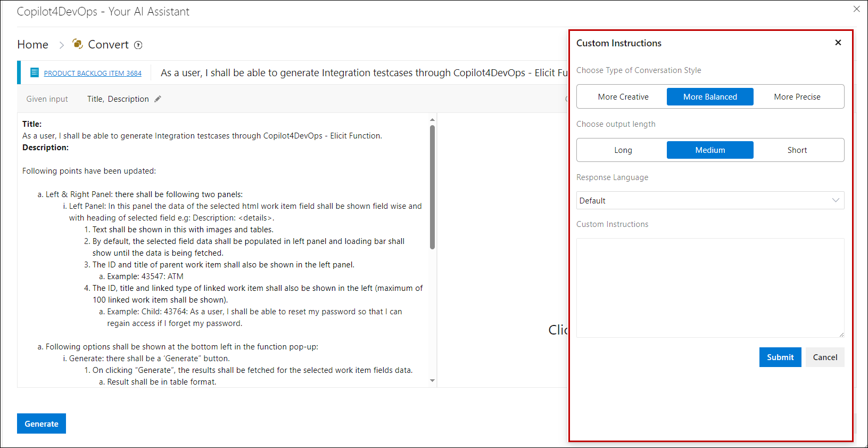
Task: Click the 'Given input' label
Action: coord(47,99)
